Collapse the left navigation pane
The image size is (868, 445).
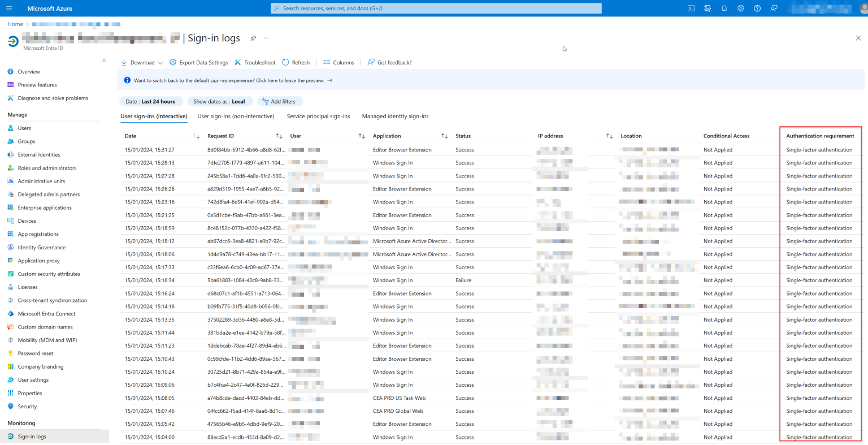(x=104, y=60)
